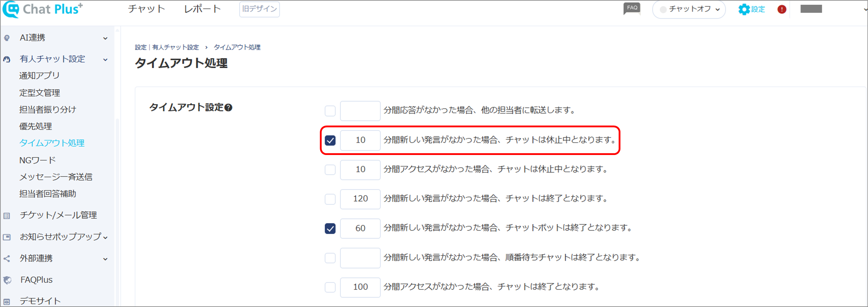Click the FAQPlus sidebar icon
Image resolution: width=868 pixels, height=307 pixels.
click(7, 280)
